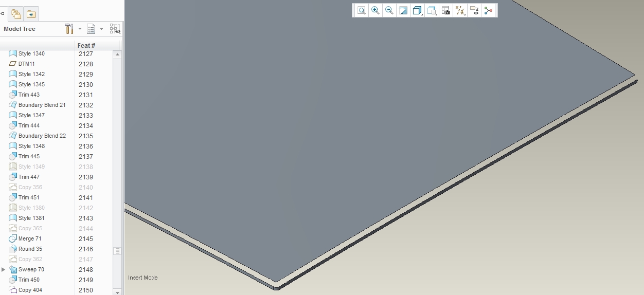Click the Insert Mode label in the viewport

[x=143, y=278]
